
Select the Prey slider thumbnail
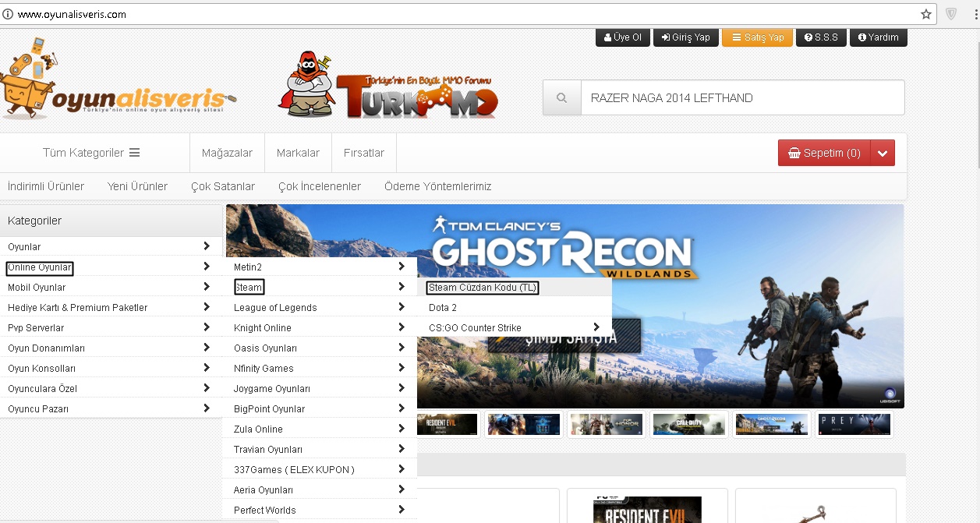(x=854, y=424)
